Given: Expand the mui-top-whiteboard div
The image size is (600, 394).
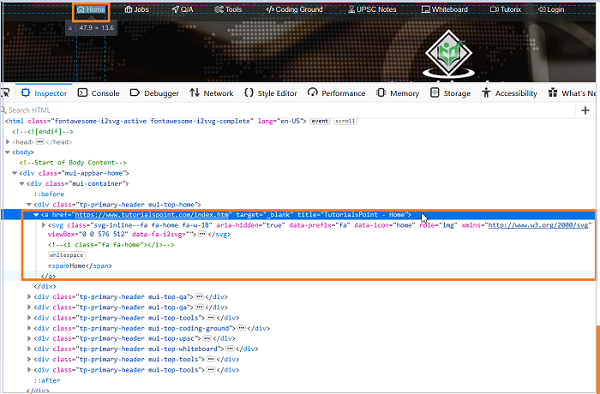Looking at the screenshot, I should pyautogui.click(x=29, y=349).
